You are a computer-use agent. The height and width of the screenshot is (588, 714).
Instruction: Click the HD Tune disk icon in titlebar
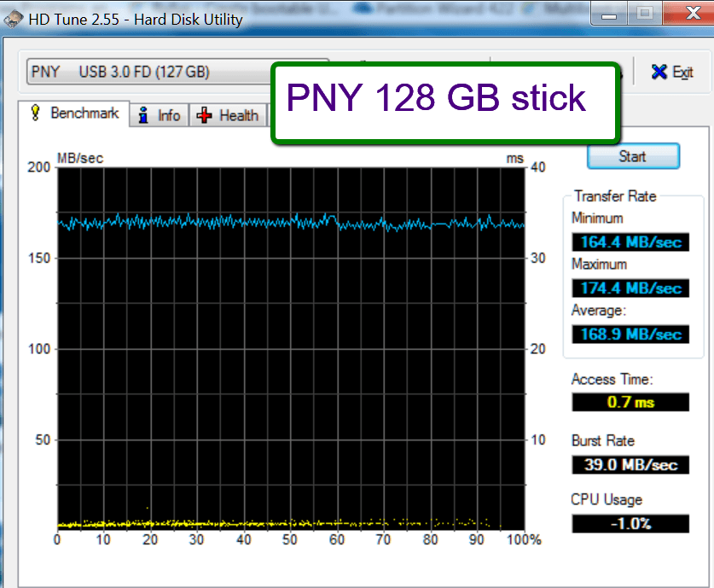(x=12, y=18)
